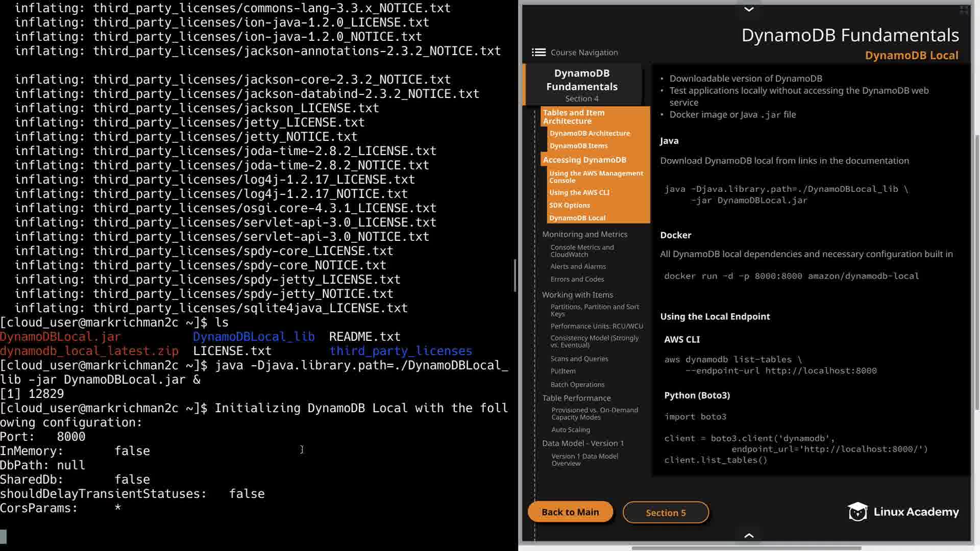Open the Scans and Queries lesson
This screenshot has height=551, width=980.
(579, 359)
